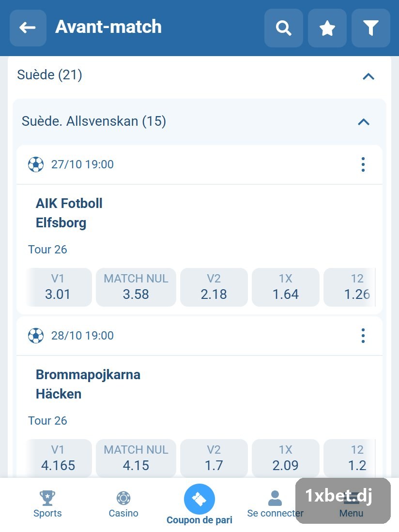Screen dimensions: 399x532
Task: Tap the football icon beside 28/10 19:00
Action: tap(36, 336)
